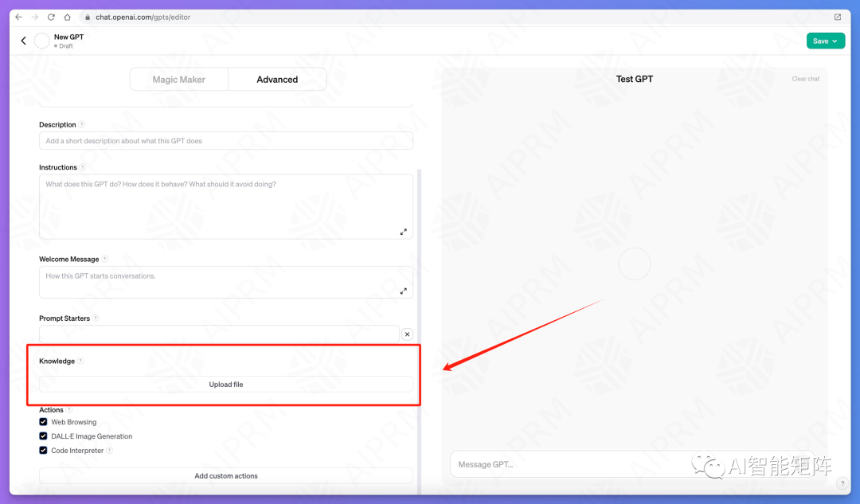Open page in new window icon
The image size is (860, 504).
click(838, 17)
